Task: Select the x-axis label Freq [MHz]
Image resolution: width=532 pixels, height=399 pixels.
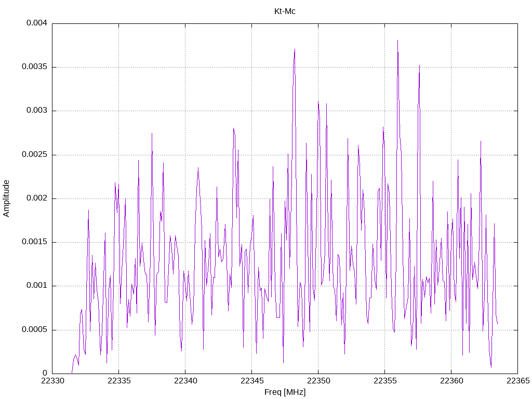Action: [x=285, y=392]
